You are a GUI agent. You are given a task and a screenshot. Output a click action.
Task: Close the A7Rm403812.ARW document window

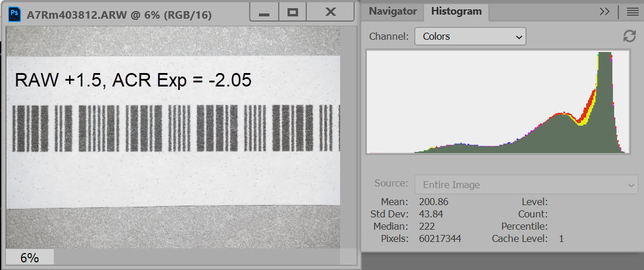330,13
